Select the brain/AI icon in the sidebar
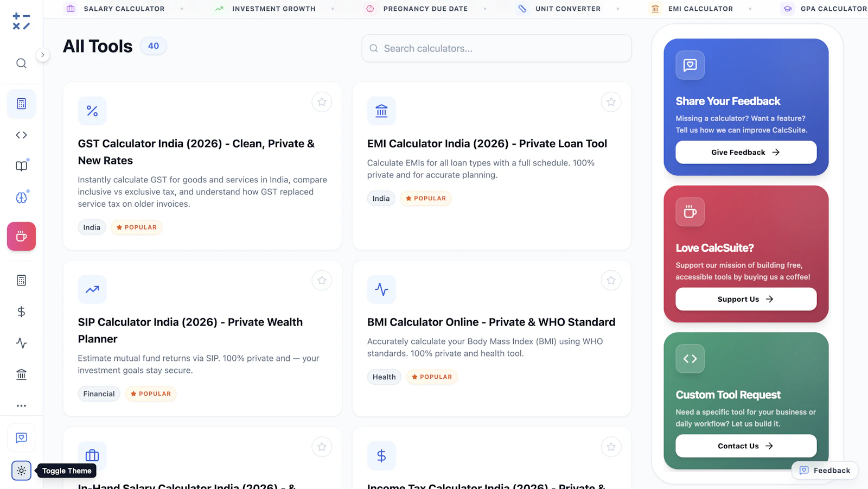This screenshot has height=489, width=868. 21,198
